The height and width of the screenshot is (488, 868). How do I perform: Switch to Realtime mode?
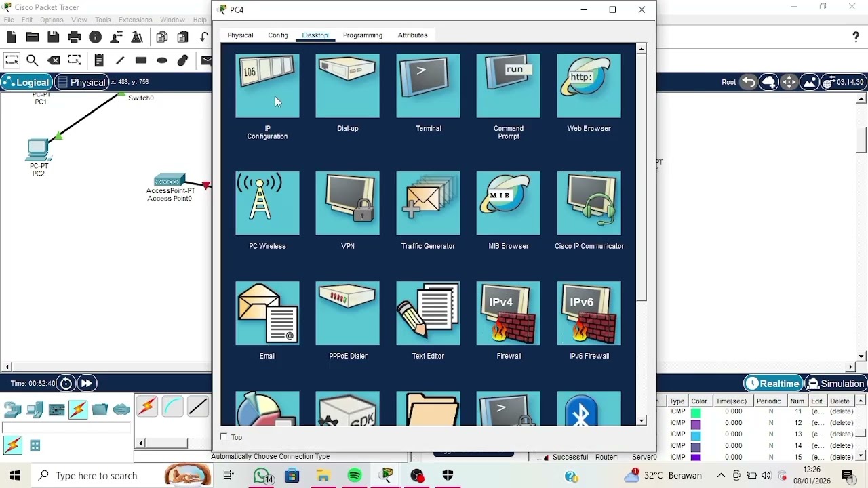773,384
